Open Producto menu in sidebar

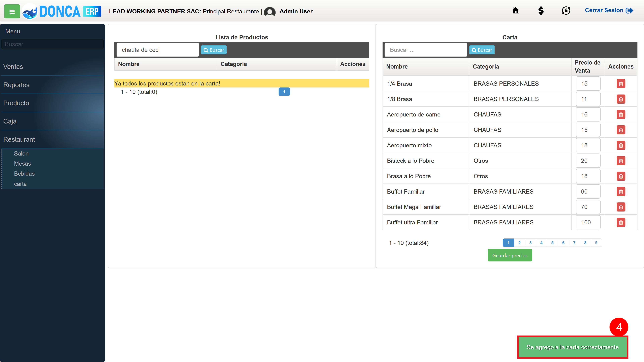52,103
